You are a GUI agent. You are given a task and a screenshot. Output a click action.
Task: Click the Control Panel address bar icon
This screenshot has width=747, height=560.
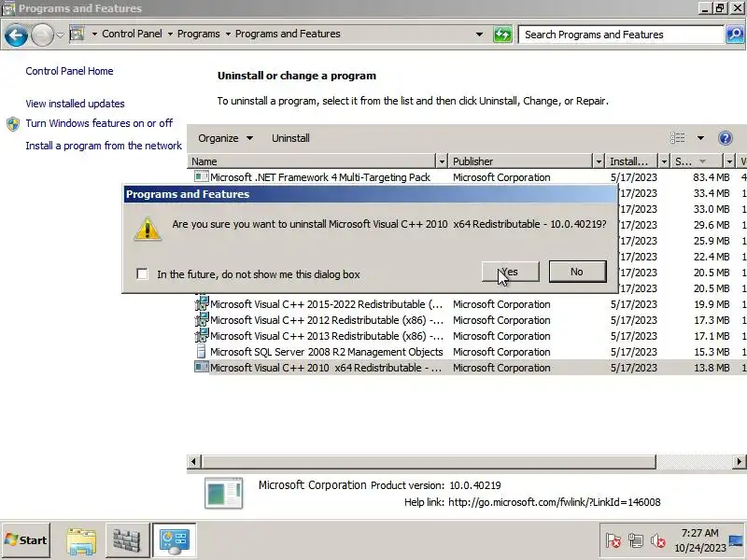(78, 34)
